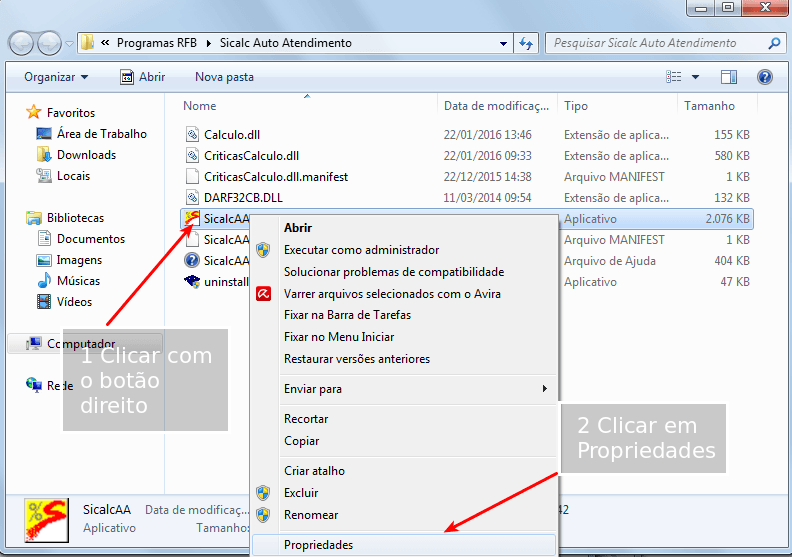Click the DARF32CB.DLL file icon
The width and height of the screenshot is (792, 557).
[x=192, y=198]
